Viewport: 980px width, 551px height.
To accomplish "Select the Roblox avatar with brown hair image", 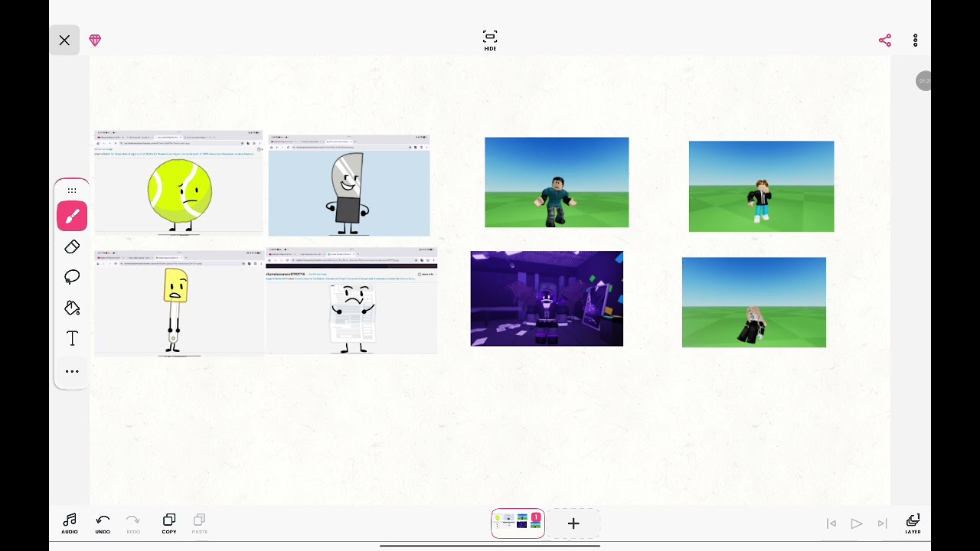I will [761, 186].
